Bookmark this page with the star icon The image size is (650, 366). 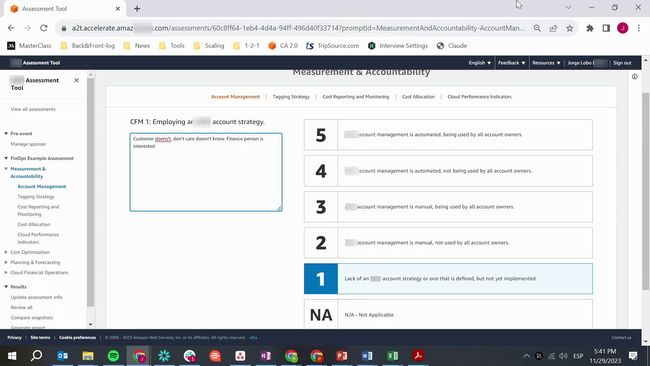570,28
